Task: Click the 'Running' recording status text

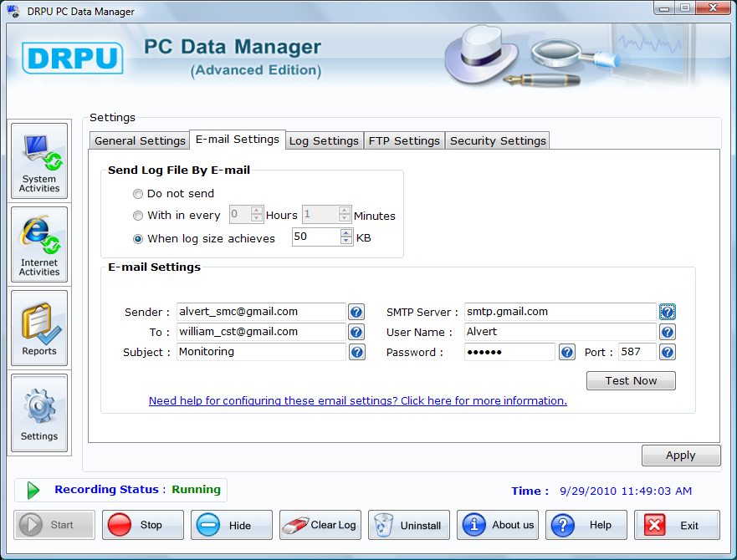Action: [x=196, y=490]
